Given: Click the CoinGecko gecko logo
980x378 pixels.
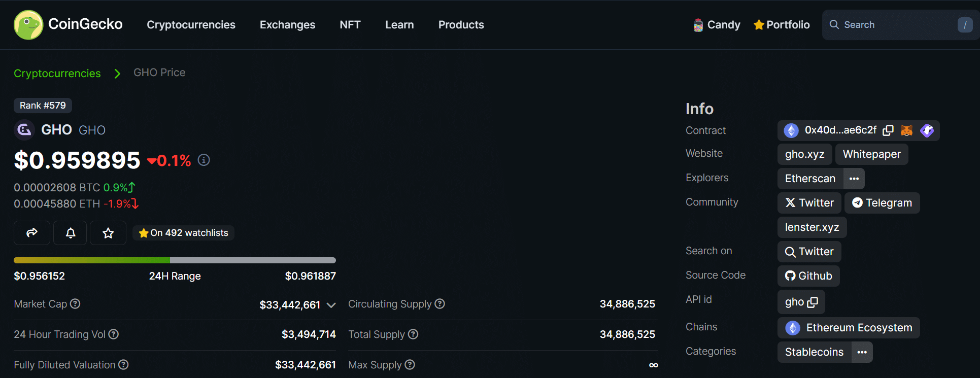Looking at the screenshot, I should point(28,25).
